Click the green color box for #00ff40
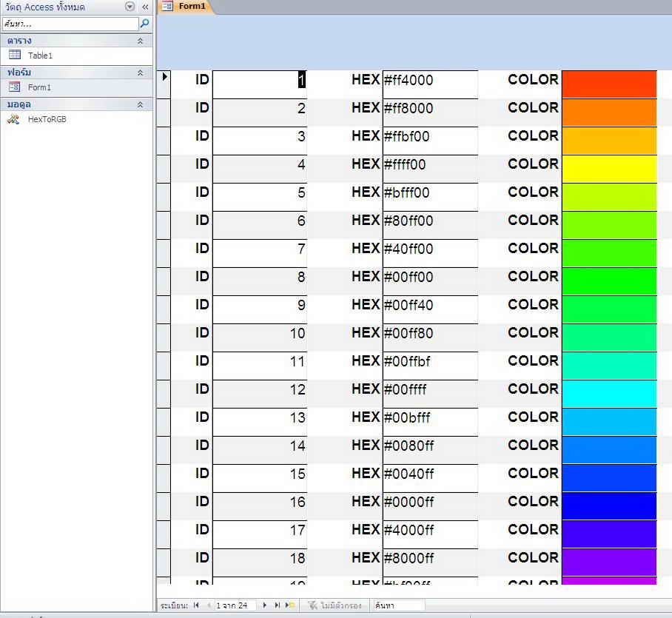 [x=609, y=309]
